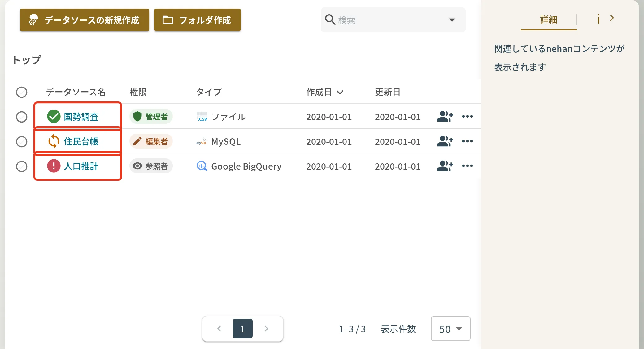Open the 表示件数 50 dropdown
Viewport: 644px width, 349px height.
450,329
